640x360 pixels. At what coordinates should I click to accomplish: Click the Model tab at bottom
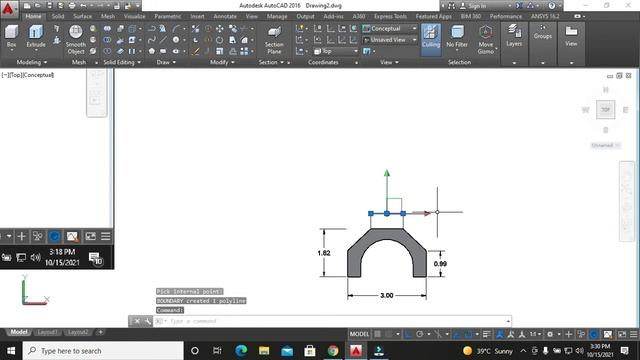click(x=19, y=332)
